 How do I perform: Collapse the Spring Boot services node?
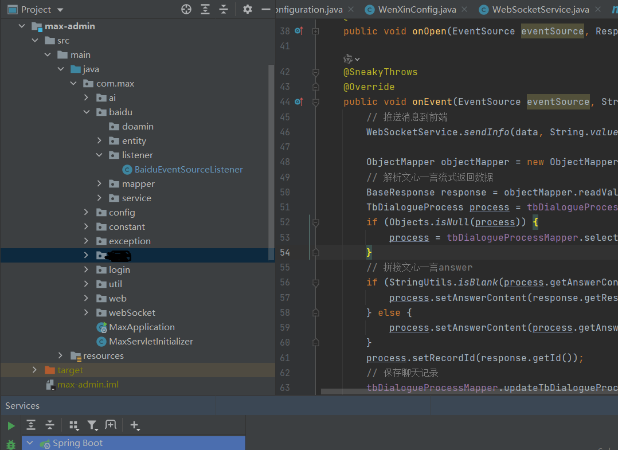[30, 443]
